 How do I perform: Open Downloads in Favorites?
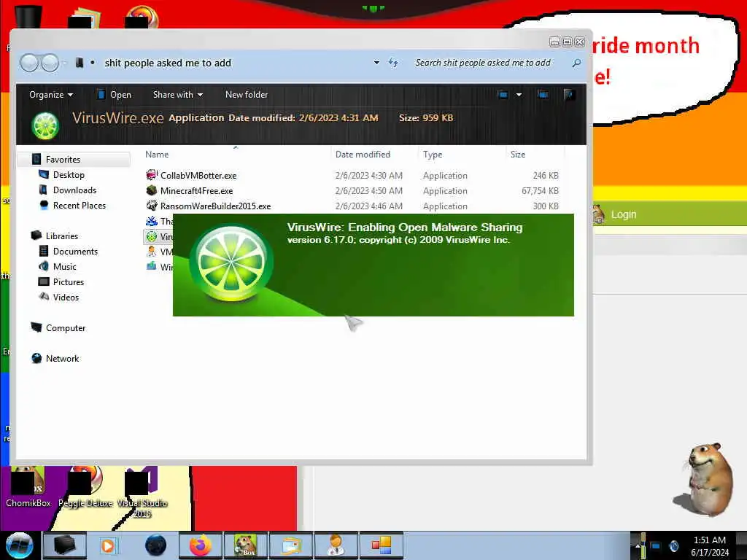point(74,190)
